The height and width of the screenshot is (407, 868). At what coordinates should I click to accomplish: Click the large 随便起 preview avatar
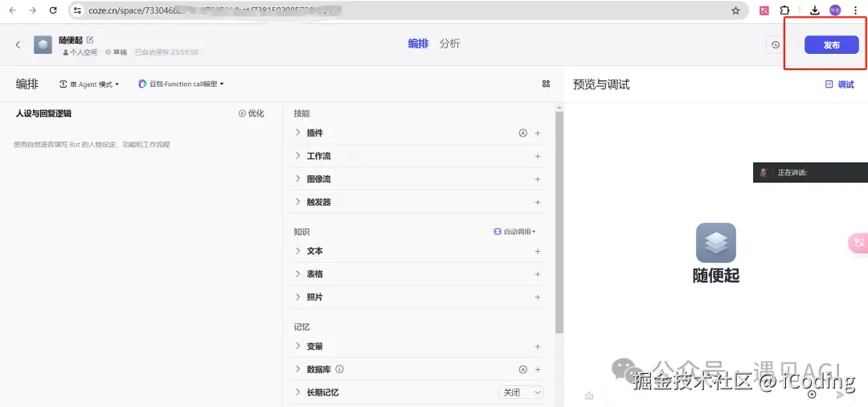(x=716, y=243)
